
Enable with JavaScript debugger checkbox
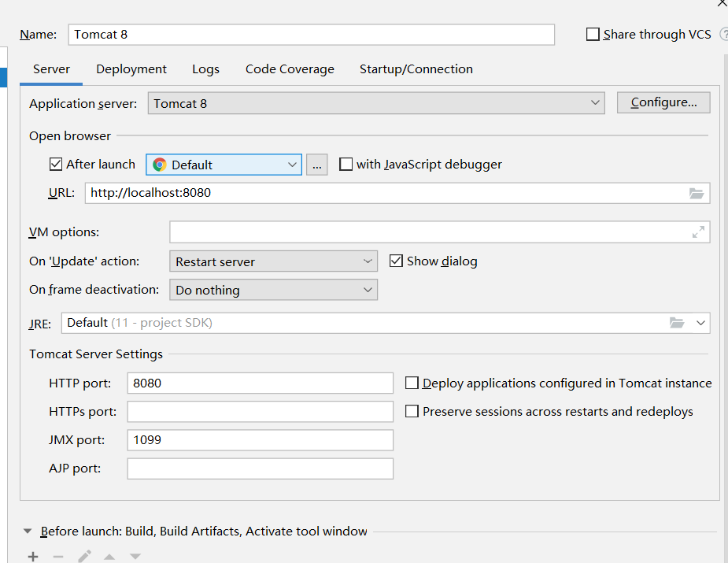(x=346, y=165)
